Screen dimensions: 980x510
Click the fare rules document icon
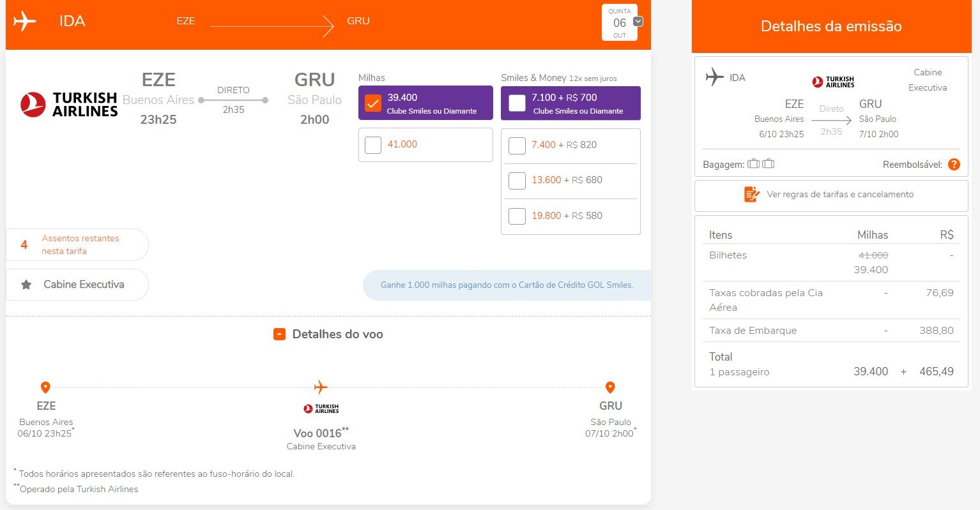click(x=752, y=194)
